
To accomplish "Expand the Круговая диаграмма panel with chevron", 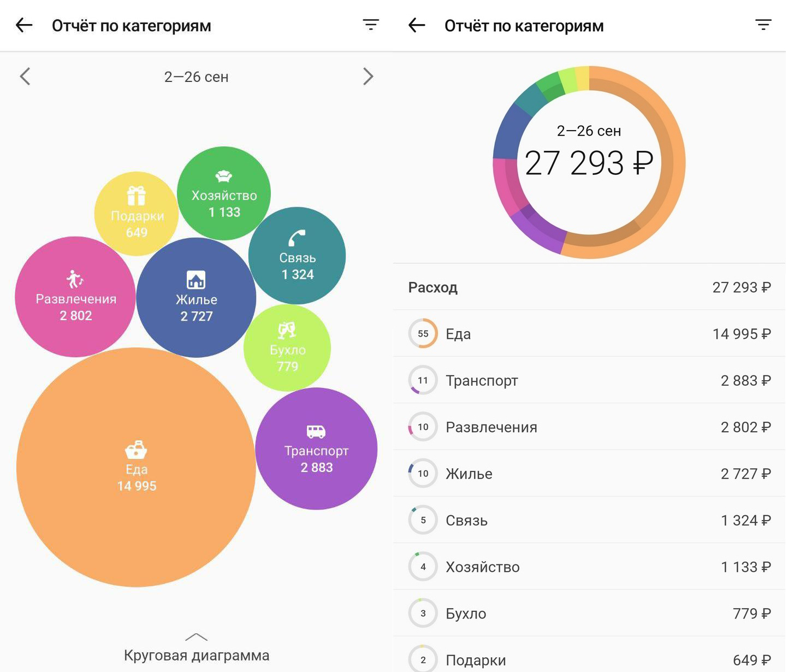I will [x=197, y=637].
